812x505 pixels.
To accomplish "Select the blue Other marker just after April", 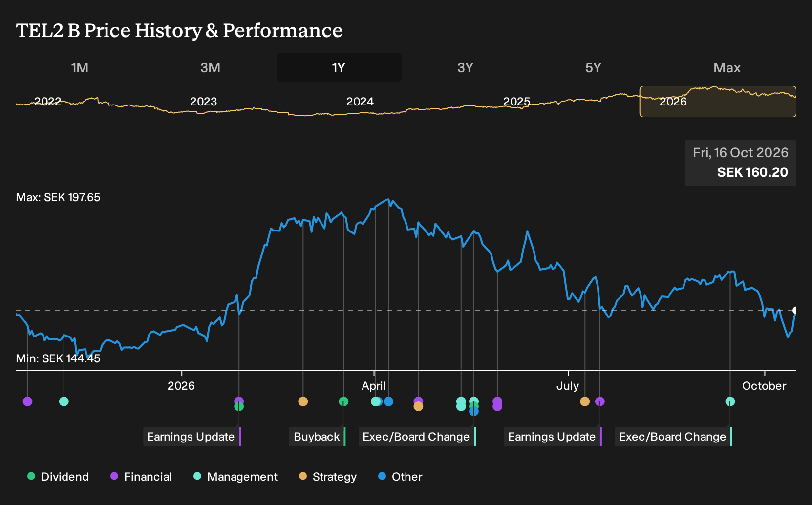I will (388, 401).
